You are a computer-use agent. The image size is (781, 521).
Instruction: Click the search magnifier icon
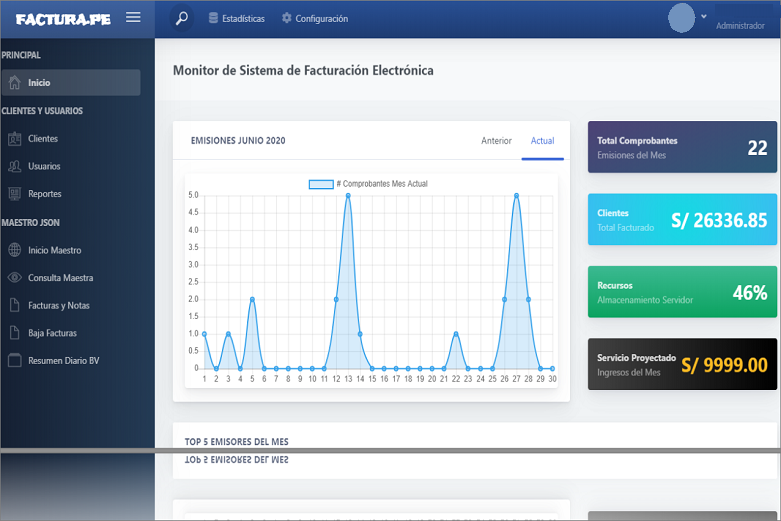tap(181, 18)
